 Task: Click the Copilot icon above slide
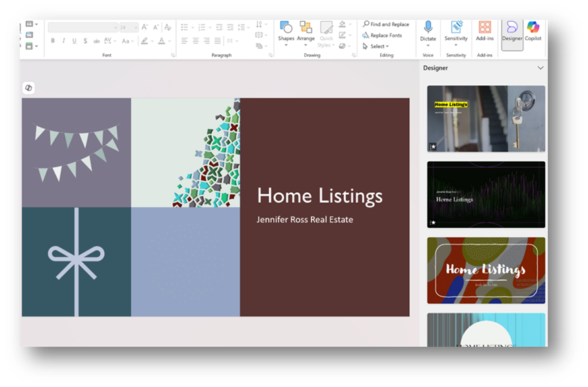pyautogui.click(x=28, y=88)
